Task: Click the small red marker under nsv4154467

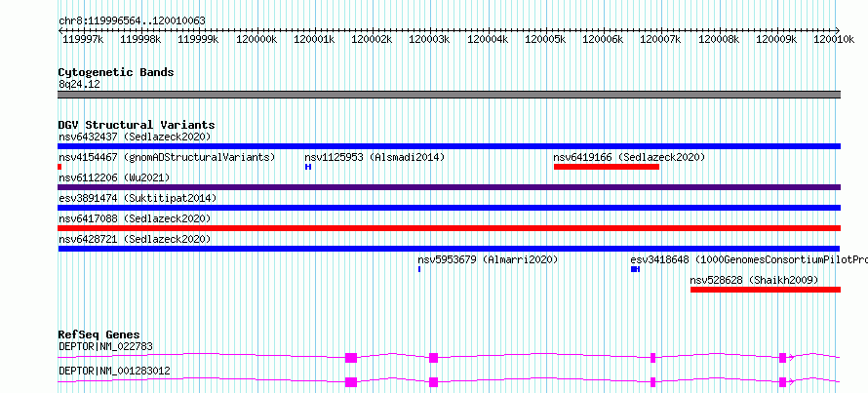Action: (x=59, y=167)
